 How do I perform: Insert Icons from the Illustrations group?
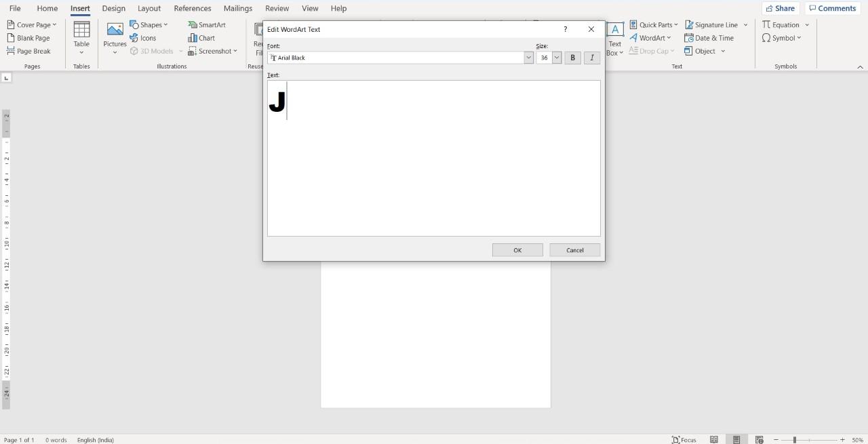143,38
